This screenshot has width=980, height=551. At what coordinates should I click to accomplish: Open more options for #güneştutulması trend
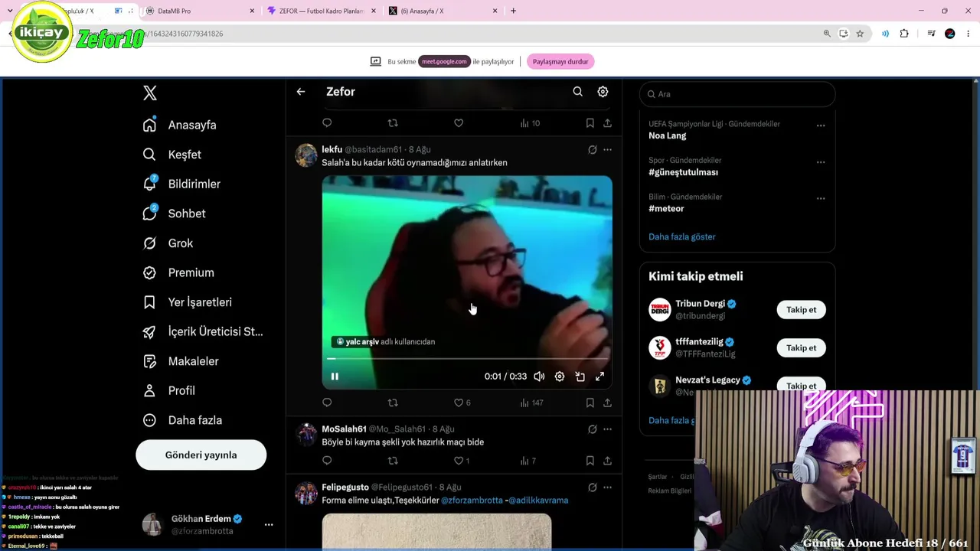click(821, 162)
